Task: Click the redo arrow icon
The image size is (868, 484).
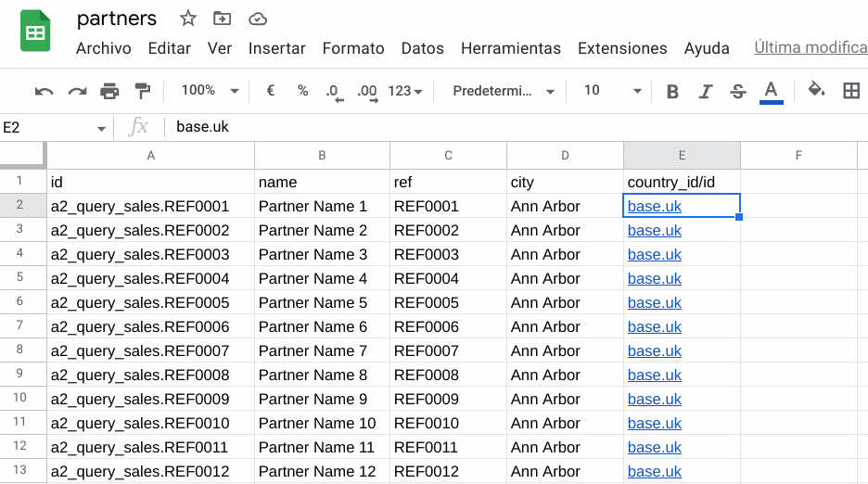Action: click(x=77, y=92)
